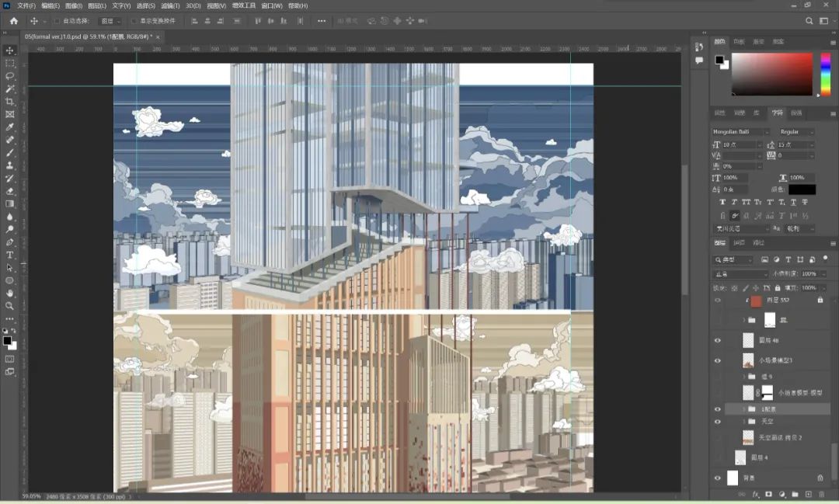Select the Pen tool
The height and width of the screenshot is (504, 839).
click(x=9, y=242)
